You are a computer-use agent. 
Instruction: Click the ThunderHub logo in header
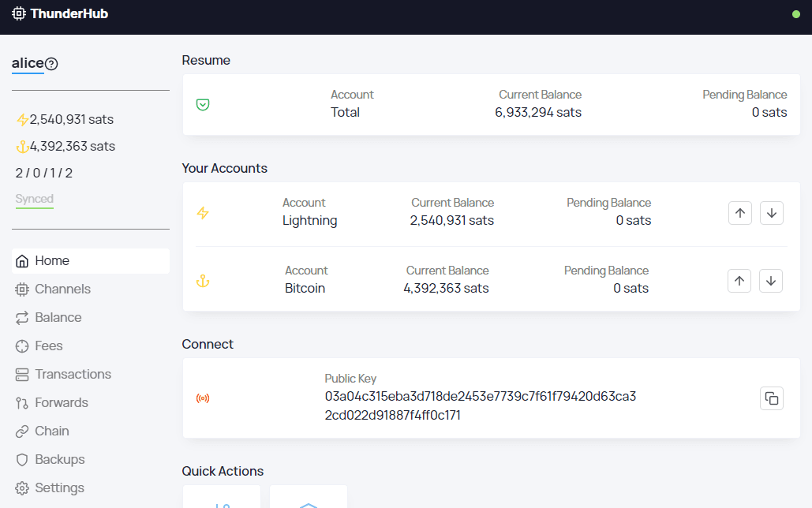[x=60, y=13]
